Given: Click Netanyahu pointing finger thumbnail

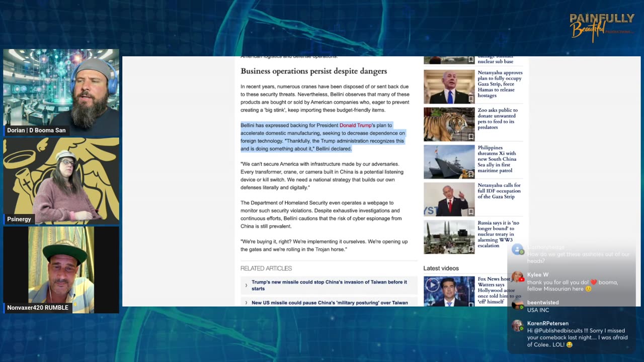Looking at the screenshot, I should (449, 199).
